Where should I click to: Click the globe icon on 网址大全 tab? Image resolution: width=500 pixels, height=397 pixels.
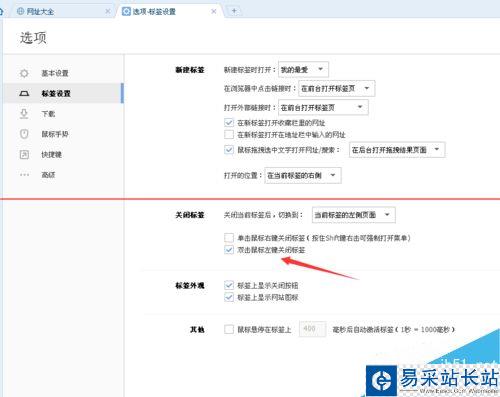tap(20, 11)
